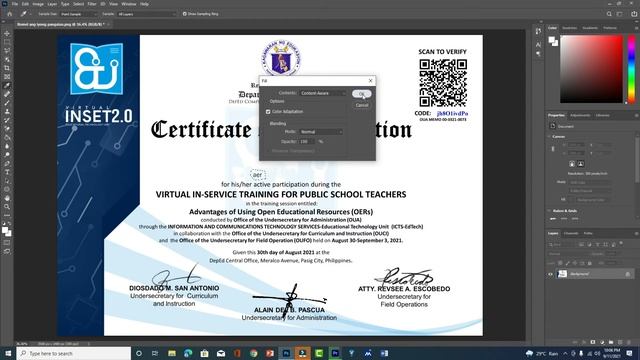Toggle Show Sampling Ring checkbox
Screen dimensions: 640x360
[184, 14]
